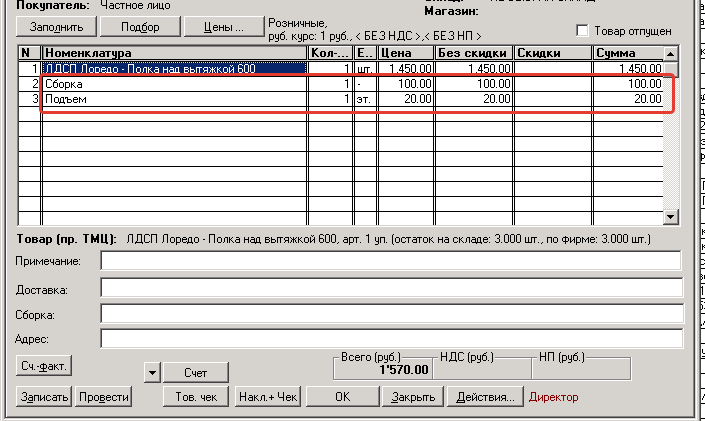Image resolution: width=705 pixels, height=421 pixels.
Task: Click the table scrollbar down arrow
Action: pos(671,216)
